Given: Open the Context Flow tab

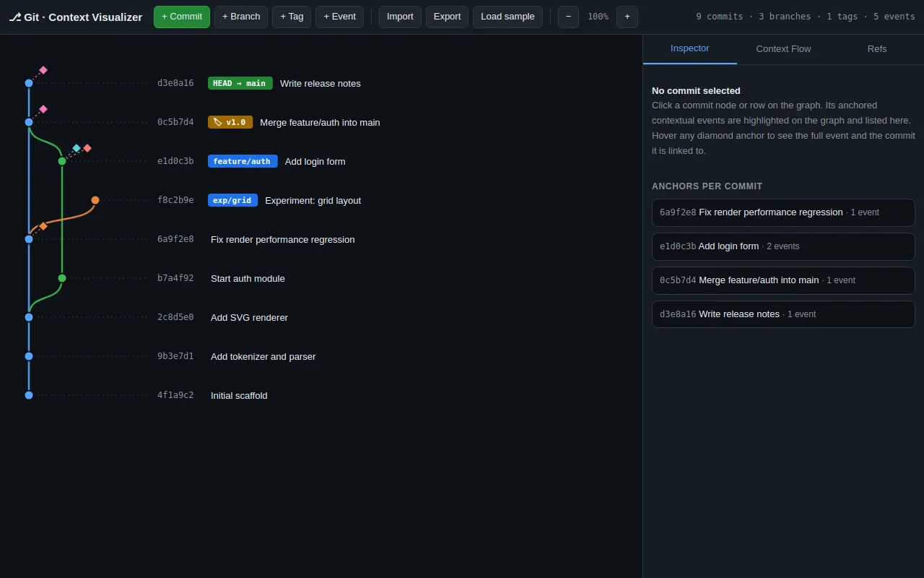Looking at the screenshot, I should pos(783,48).
